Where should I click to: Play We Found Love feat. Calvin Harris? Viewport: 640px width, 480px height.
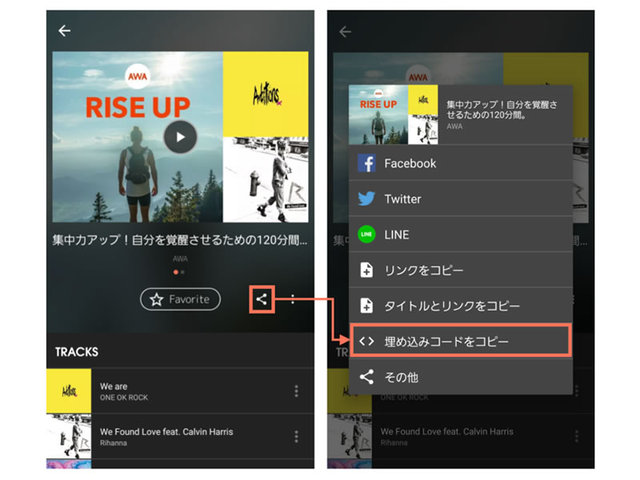[180, 436]
